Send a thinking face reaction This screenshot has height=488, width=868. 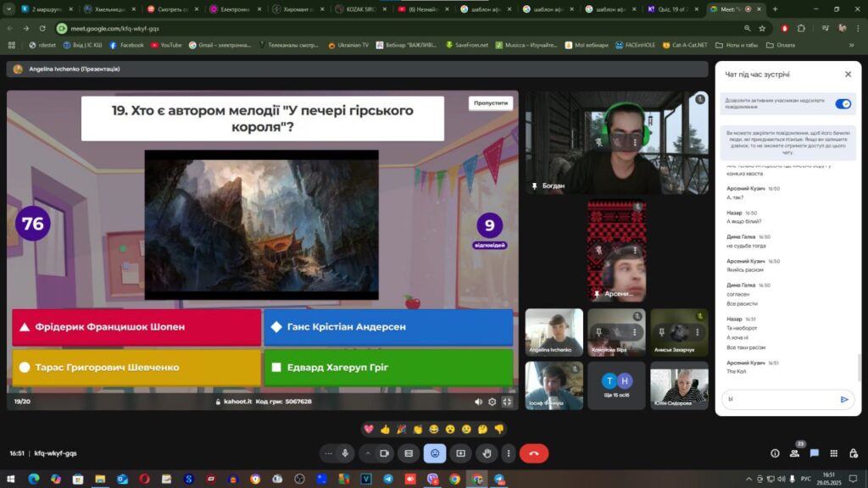(482, 429)
